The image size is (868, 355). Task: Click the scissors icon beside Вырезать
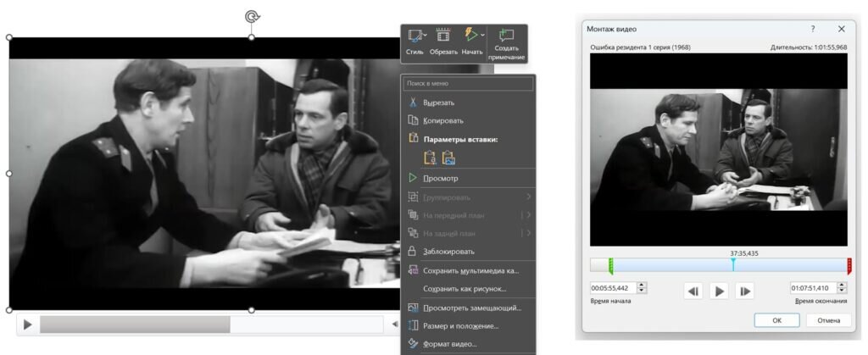413,103
